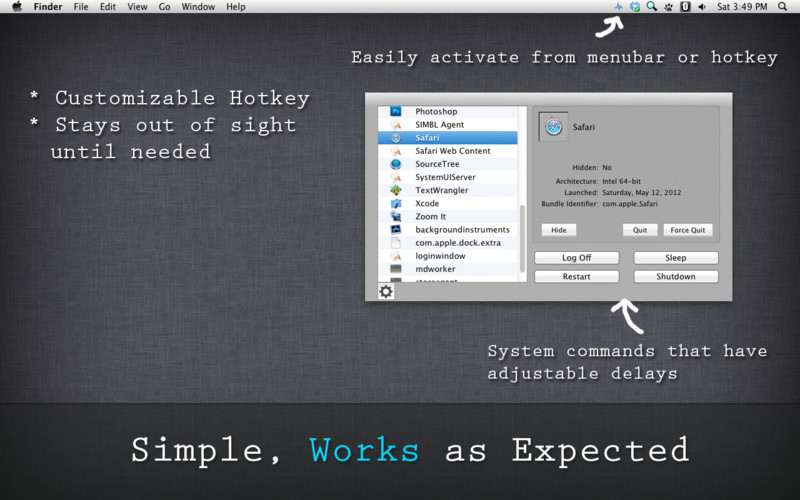Click the activity pulse menubar icon

tap(618, 7)
